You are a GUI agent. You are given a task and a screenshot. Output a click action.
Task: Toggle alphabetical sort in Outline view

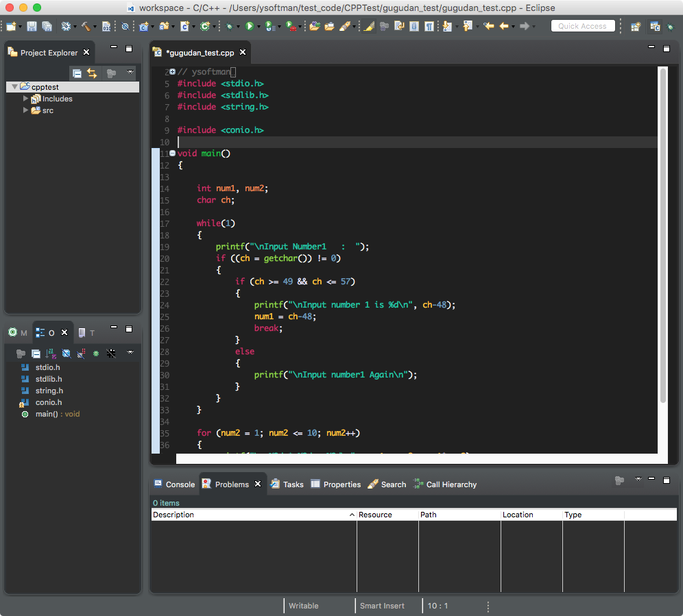51,354
